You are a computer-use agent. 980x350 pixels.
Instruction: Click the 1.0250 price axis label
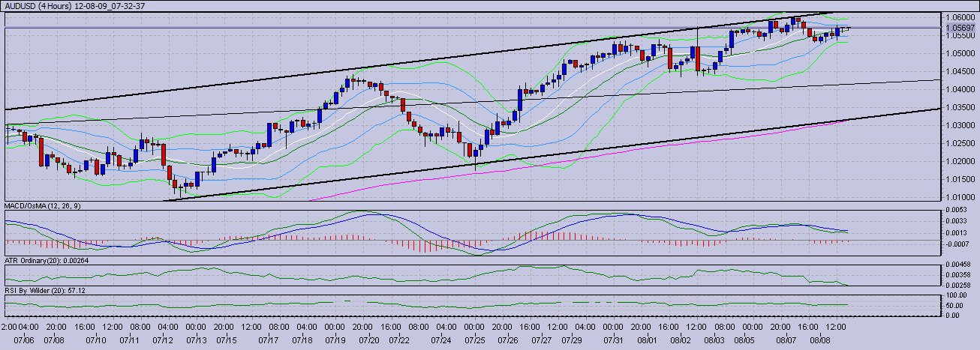point(959,143)
